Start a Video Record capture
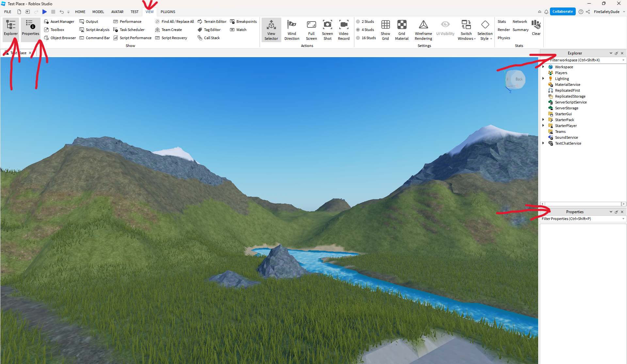Screen dimensions: 627x364 (344, 29)
